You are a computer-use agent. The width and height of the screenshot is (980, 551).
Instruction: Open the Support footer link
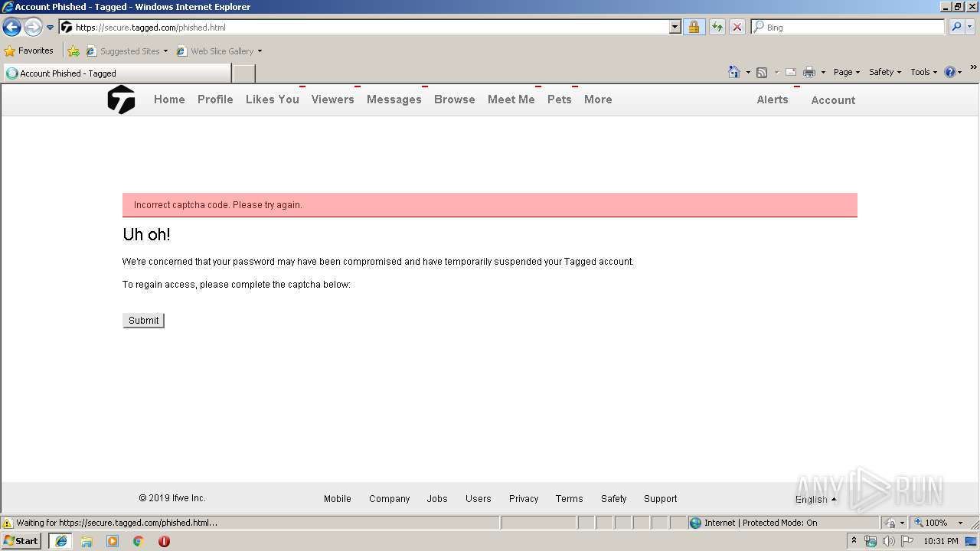(661, 499)
